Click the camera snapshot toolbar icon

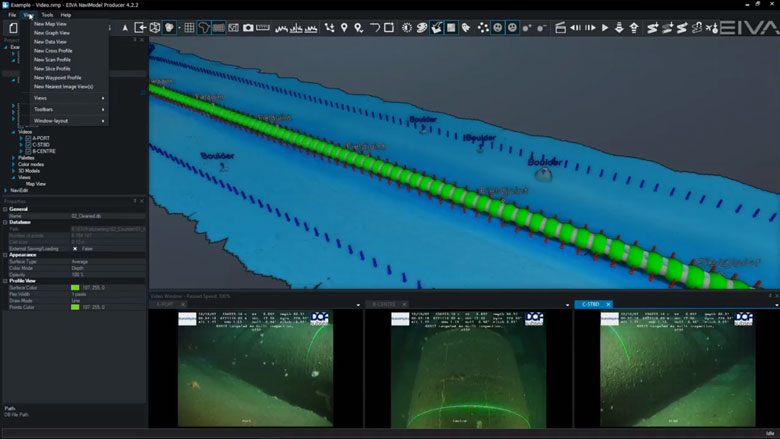248,28
